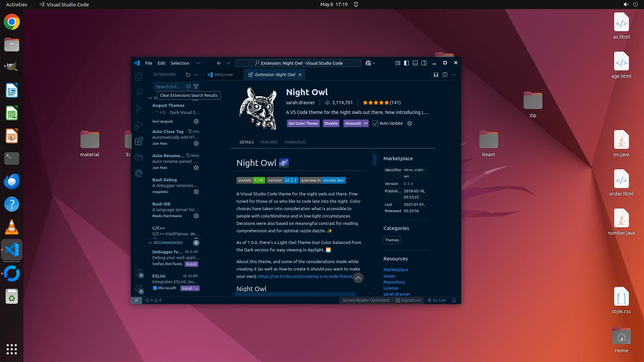Screen dimensions: 644x362
Task: Click the notifications bell in status bar
Action: [454, 300]
